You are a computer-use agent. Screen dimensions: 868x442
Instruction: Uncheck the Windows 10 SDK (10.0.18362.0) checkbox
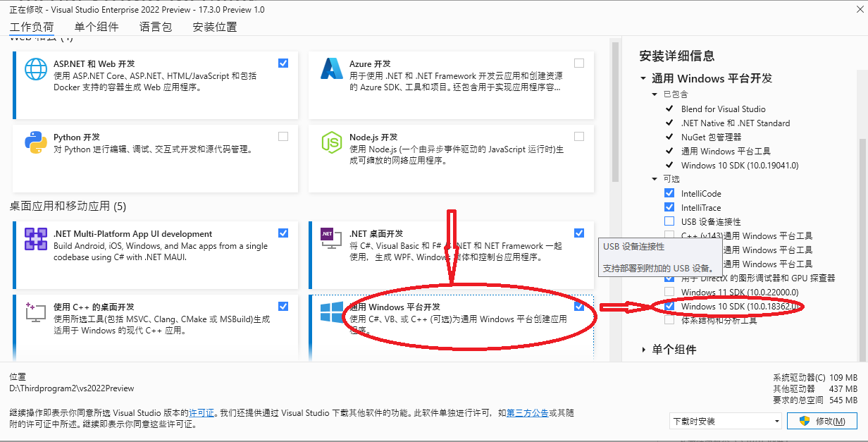coord(669,306)
